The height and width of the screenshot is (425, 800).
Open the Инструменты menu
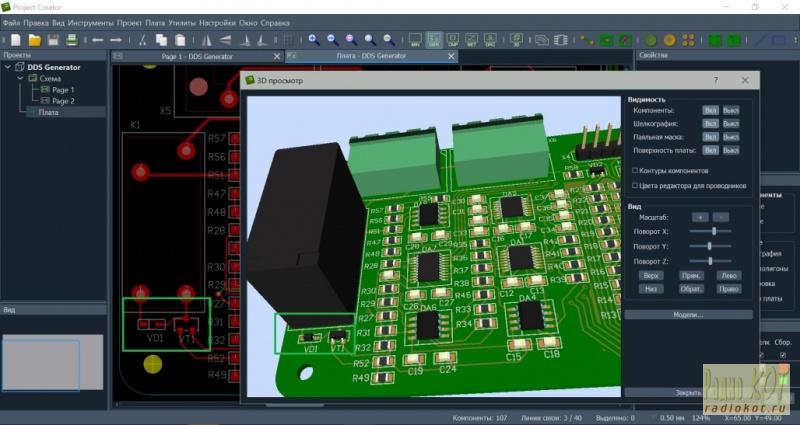(90, 21)
